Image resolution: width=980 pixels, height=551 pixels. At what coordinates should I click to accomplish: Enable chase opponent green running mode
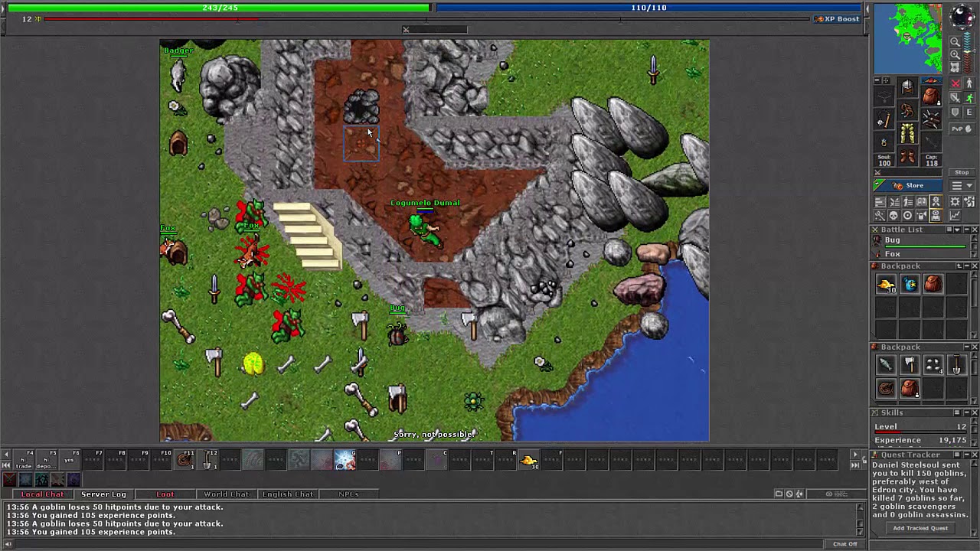[x=969, y=97]
